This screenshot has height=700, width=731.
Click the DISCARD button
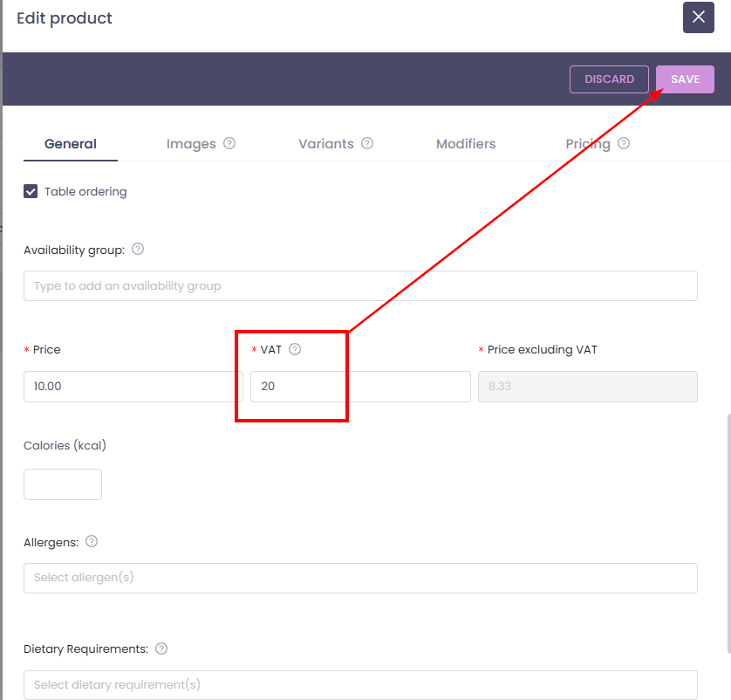(609, 79)
